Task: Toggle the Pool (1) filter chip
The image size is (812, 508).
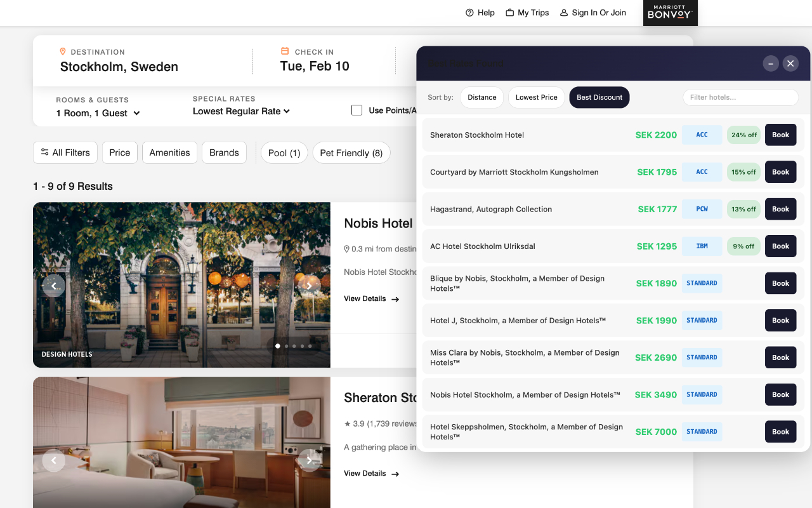Action: [284, 152]
